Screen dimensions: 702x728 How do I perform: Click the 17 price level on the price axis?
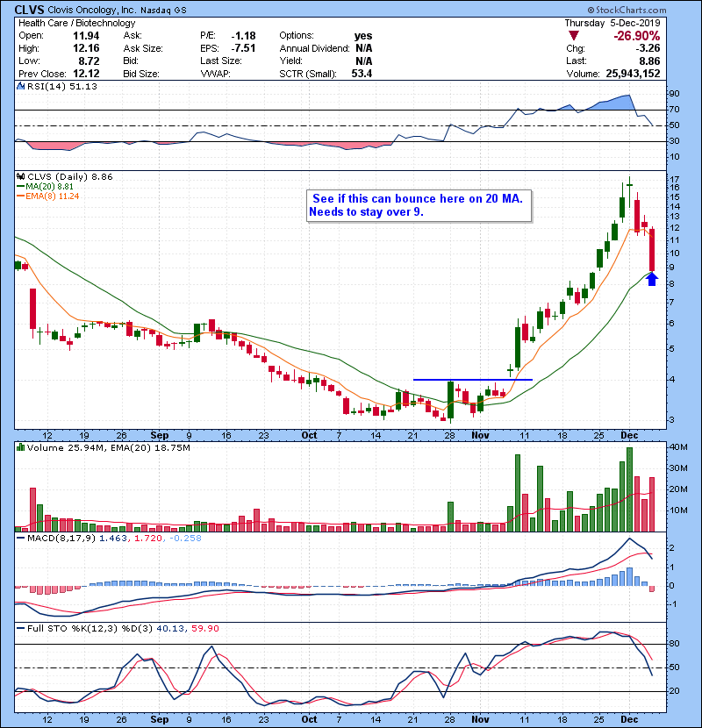click(674, 179)
